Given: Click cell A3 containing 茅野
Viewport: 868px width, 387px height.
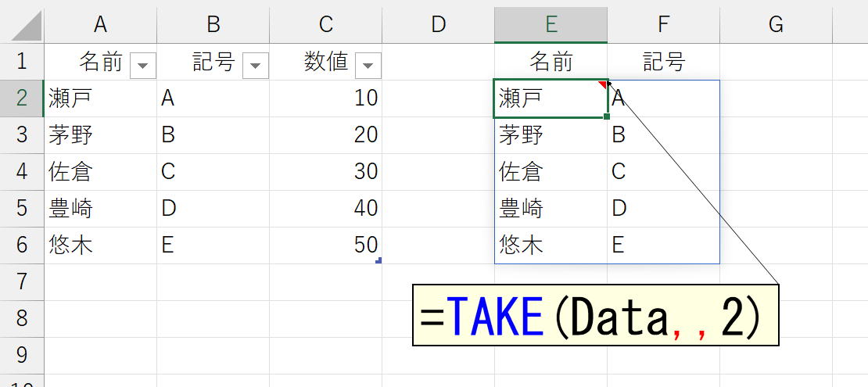Looking at the screenshot, I should pos(101,135).
